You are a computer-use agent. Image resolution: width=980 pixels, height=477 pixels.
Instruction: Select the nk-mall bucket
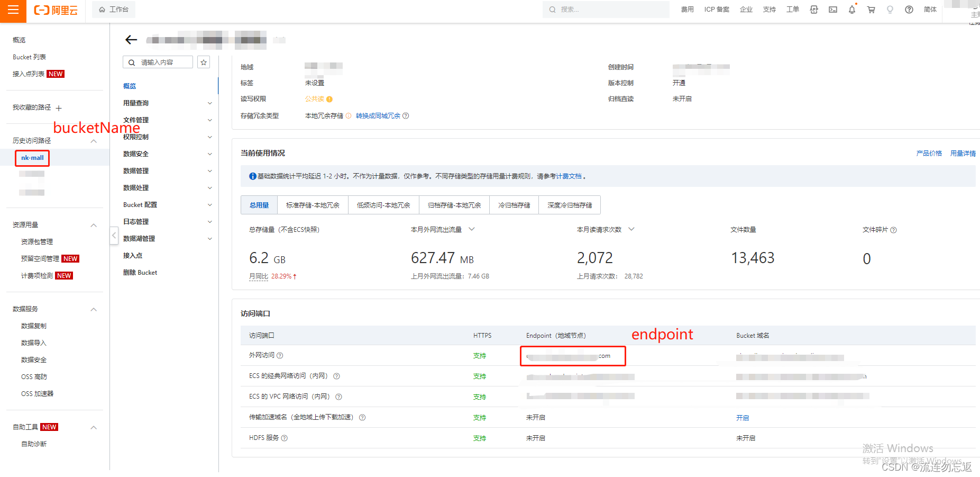pos(32,158)
